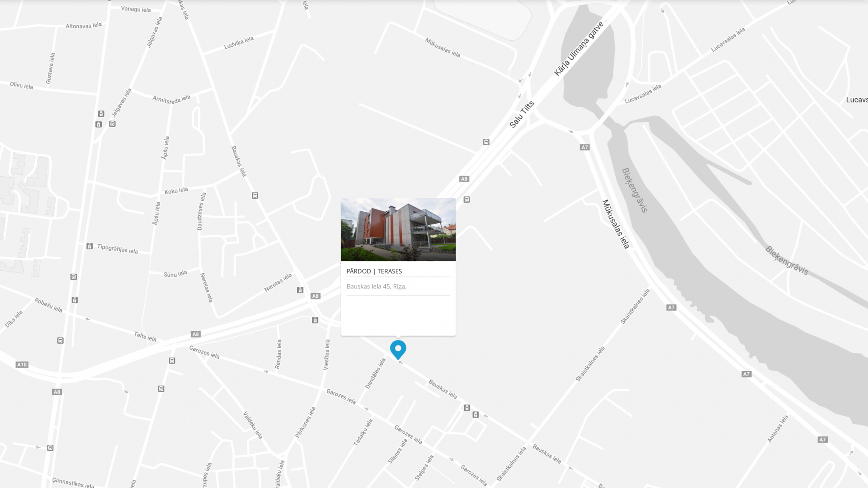Viewport: 868px width, 488px height.
Task: Select the bus stop icon on upper Bauskas iela
Action: point(255,196)
